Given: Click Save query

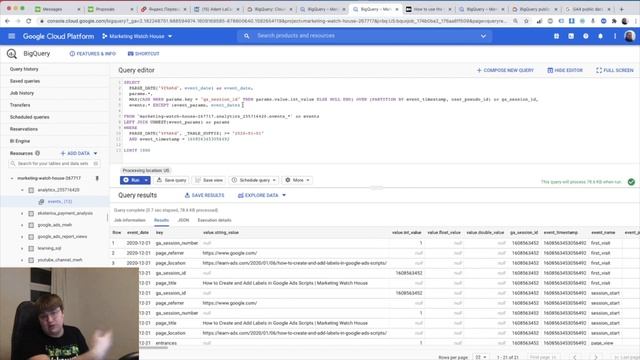Looking at the screenshot, I should [171, 180].
